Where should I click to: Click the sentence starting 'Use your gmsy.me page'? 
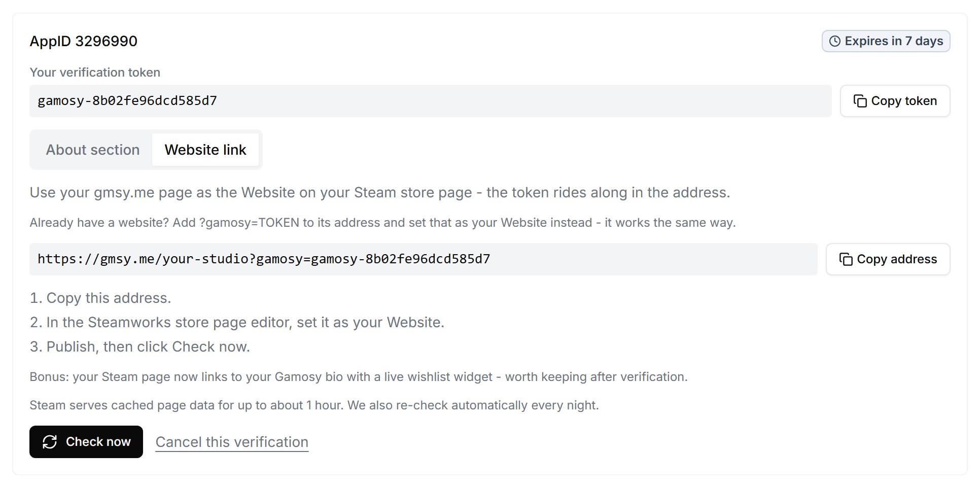380,193
